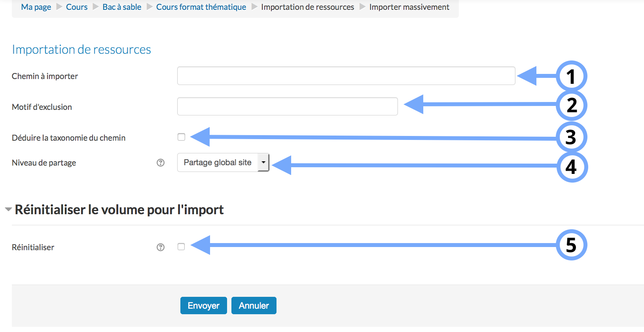Image resolution: width=644 pixels, height=332 pixels.
Task: Click the numbered circle 3 annotation
Action: (x=571, y=137)
